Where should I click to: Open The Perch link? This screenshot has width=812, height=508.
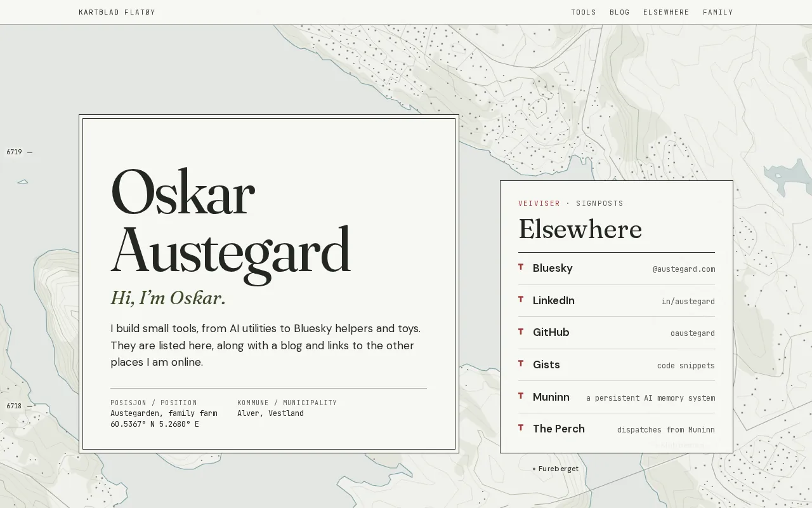(x=617, y=429)
